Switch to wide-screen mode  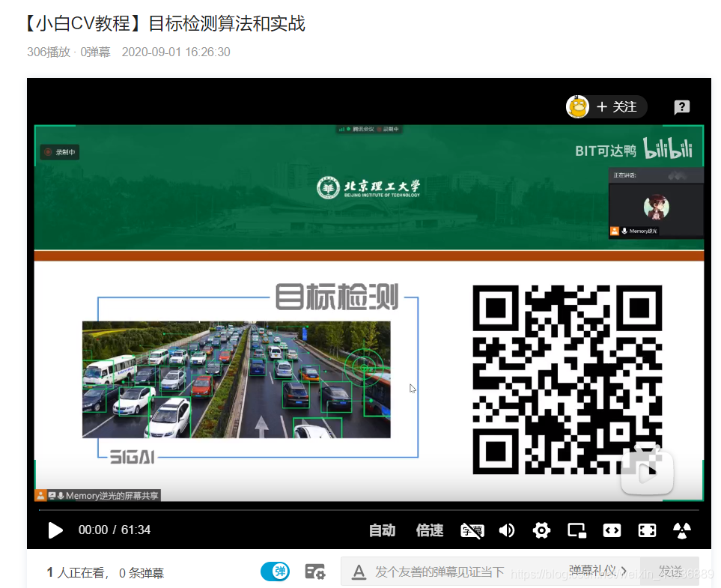[x=612, y=530]
